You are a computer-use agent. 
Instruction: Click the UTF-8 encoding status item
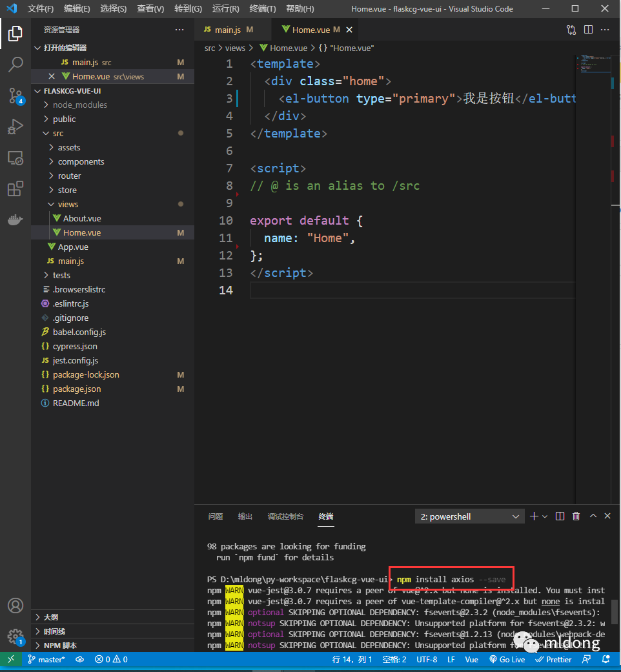(427, 659)
